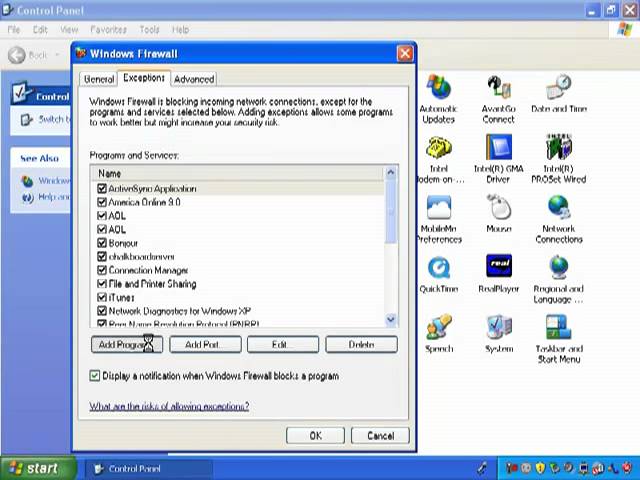Image resolution: width=640 pixels, height=480 pixels.
Task: Open Automatic Updates in Control Panel
Action: (x=439, y=87)
